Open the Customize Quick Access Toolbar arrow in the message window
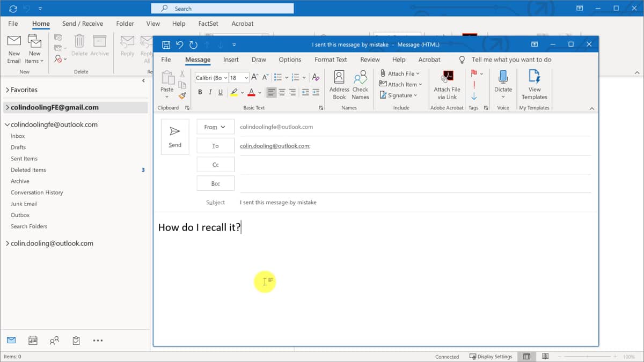Viewport: 644px width, 362px height. click(x=234, y=45)
